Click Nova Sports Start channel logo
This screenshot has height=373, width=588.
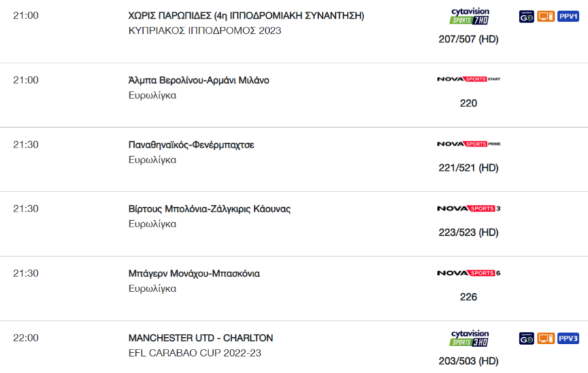[468, 79]
